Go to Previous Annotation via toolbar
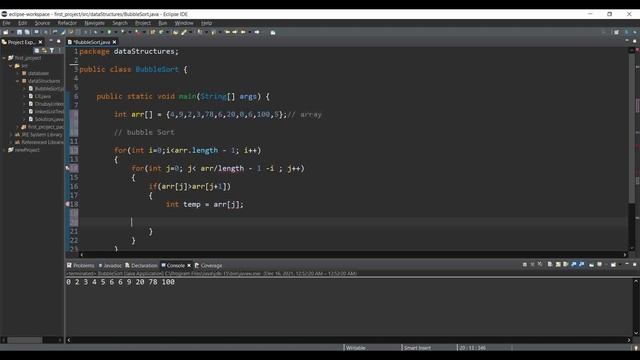The width and height of the screenshot is (640, 360). click(x=213, y=32)
